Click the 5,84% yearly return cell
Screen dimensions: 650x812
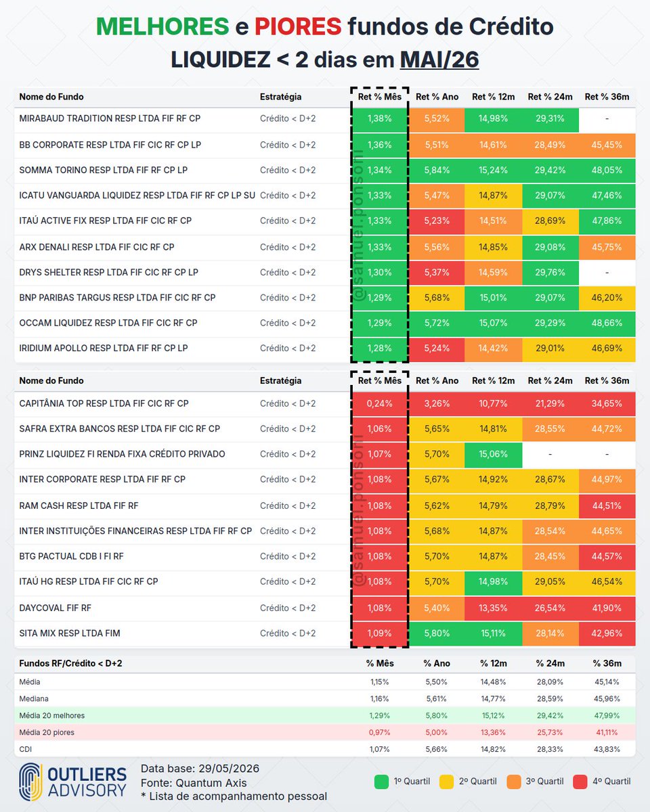437,170
